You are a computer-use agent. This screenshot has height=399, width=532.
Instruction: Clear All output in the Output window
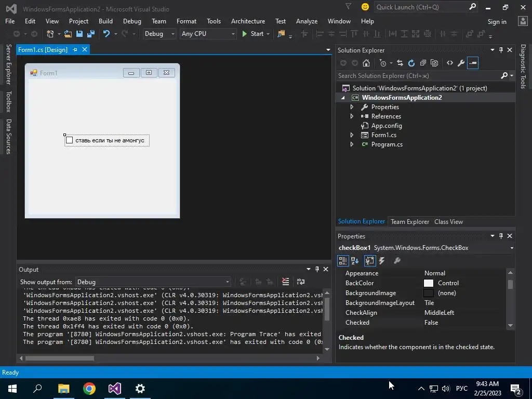pyautogui.click(x=286, y=282)
